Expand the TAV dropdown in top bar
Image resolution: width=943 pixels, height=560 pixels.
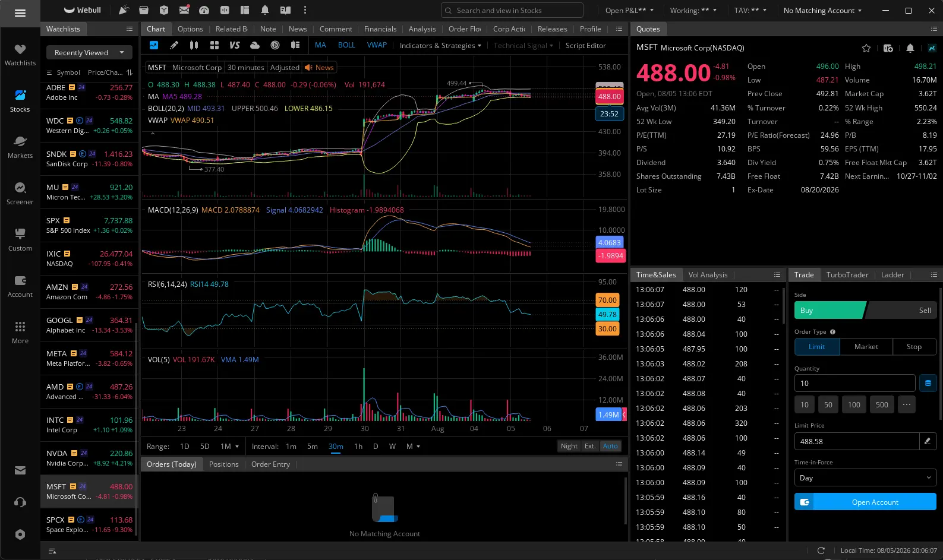coord(750,11)
